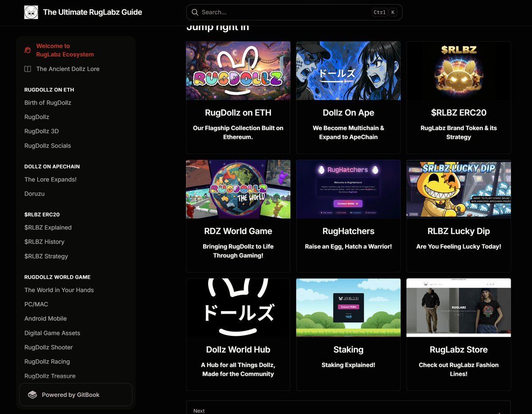Click the RugLabz skull logo icon
Screen dimensions: 532x414
point(31,12)
